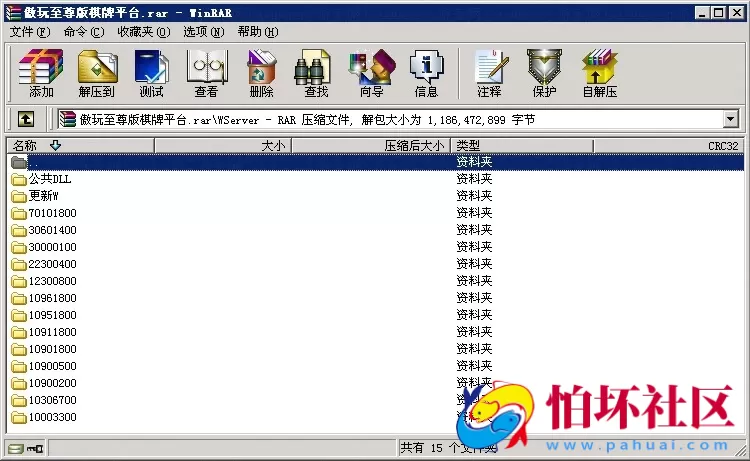Click the 资料夹 type cell of 公共DLL row
The height and width of the screenshot is (461, 750).
[x=474, y=179]
